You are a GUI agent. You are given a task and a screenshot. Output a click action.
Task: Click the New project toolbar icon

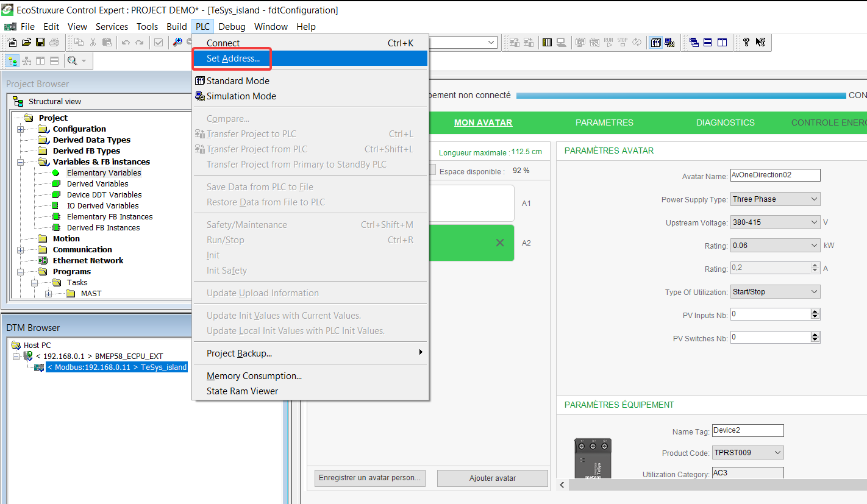pyautogui.click(x=13, y=42)
